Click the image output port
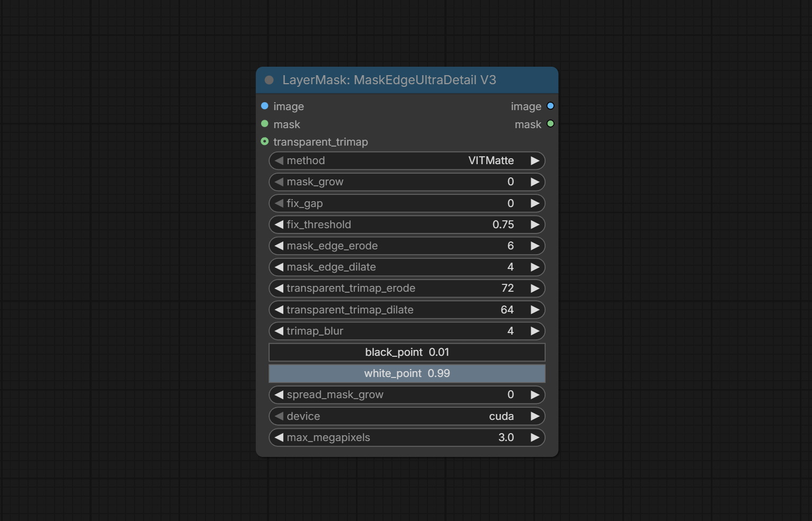The height and width of the screenshot is (521, 812). [550, 106]
